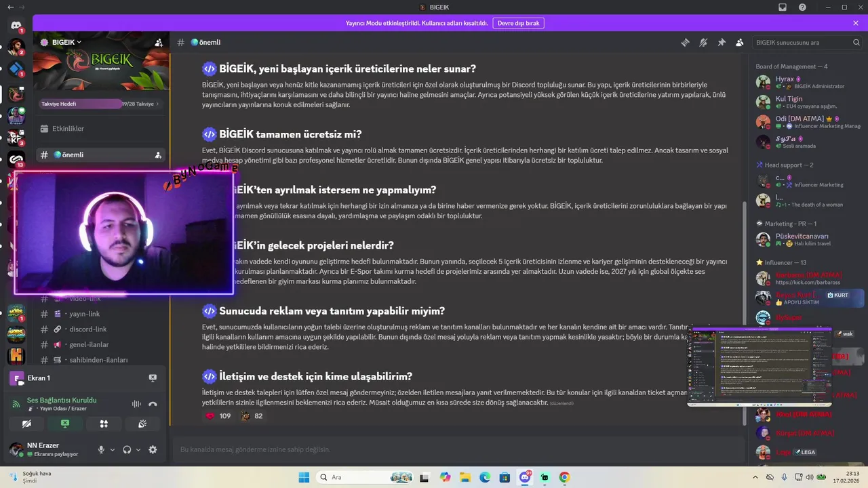This screenshot has height=488, width=868.
Task: Disconnect from the voice channel
Action: pos(153,404)
